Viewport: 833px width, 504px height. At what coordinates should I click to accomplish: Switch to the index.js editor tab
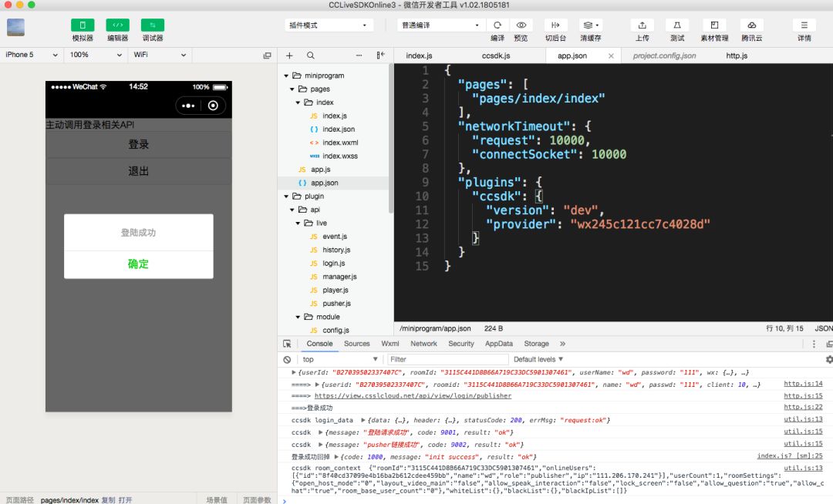[419, 55]
